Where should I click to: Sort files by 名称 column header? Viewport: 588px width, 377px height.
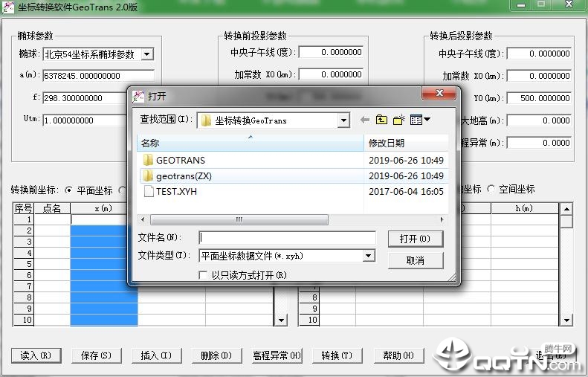click(250, 143)
